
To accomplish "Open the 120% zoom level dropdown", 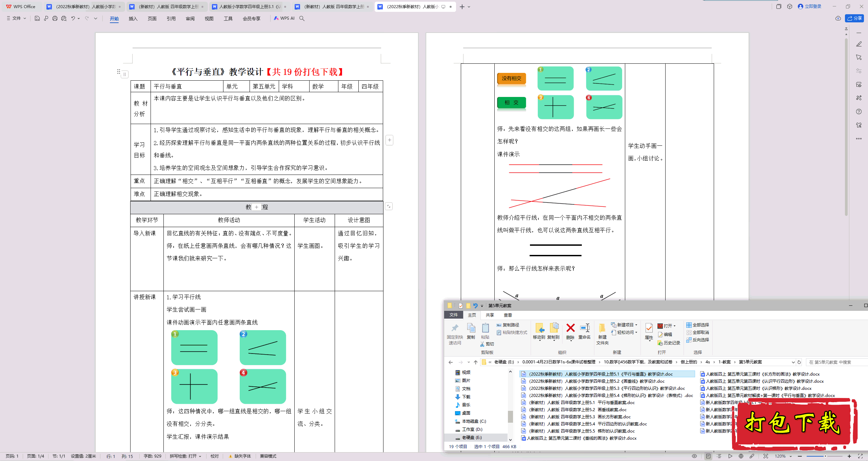I will (x=783, y=456).
